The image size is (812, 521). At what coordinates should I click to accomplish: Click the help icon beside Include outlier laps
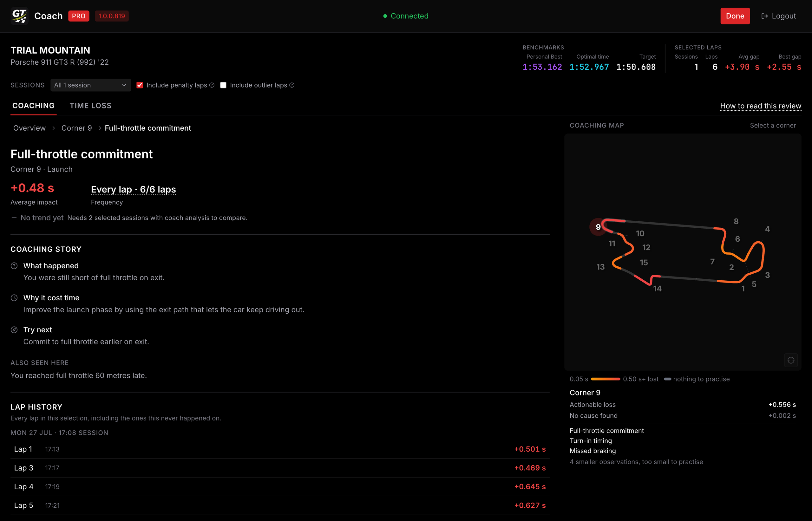click(x=292, y=85)
